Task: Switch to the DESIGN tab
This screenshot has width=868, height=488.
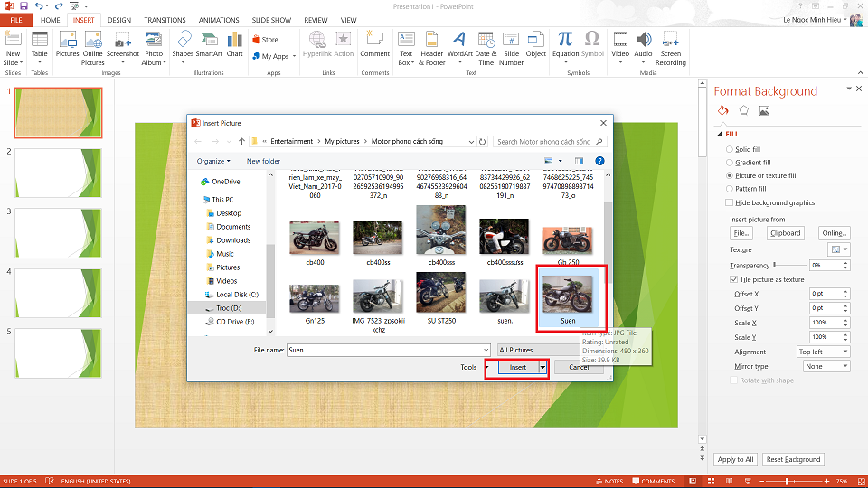Action: tap(119, 20)
